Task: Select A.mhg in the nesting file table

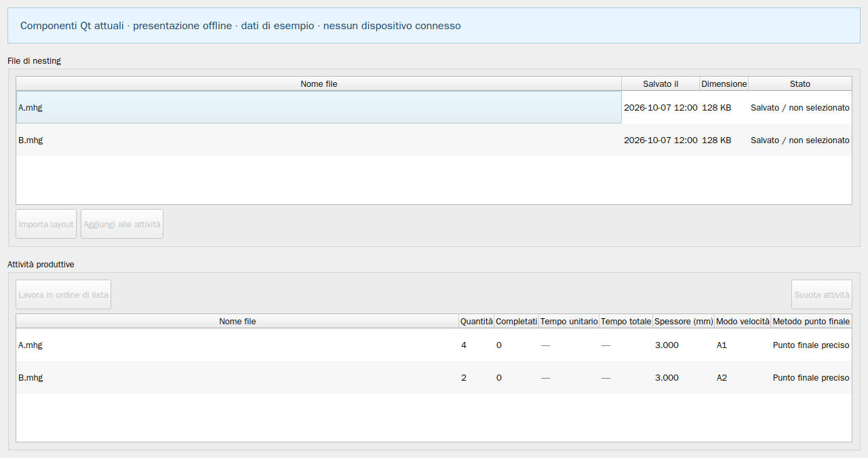Action: [319, 107]
